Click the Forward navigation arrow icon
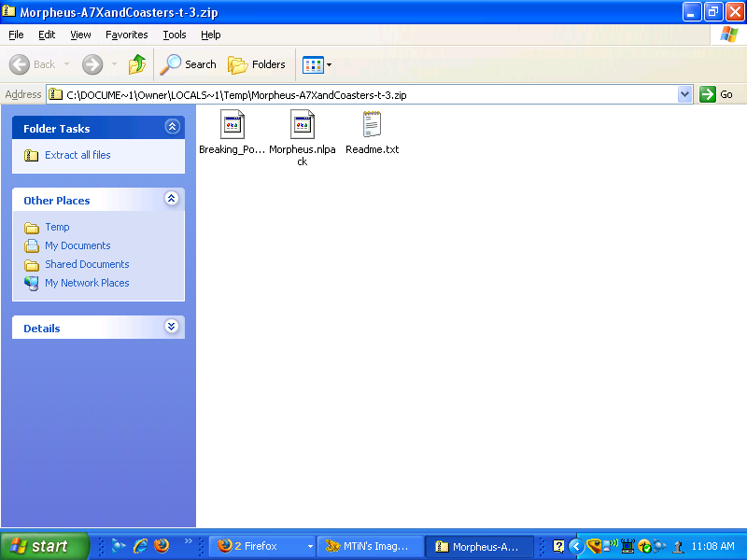 [92, 64]
